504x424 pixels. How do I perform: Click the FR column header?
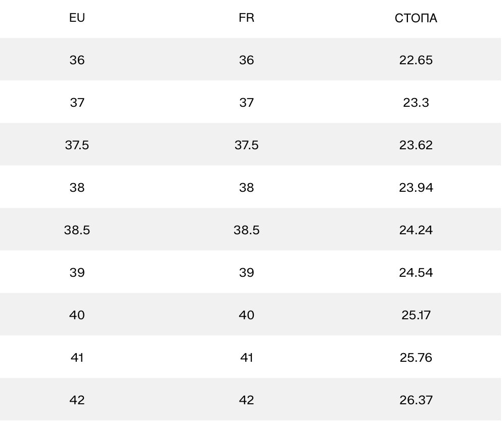[x=246, y=18]
